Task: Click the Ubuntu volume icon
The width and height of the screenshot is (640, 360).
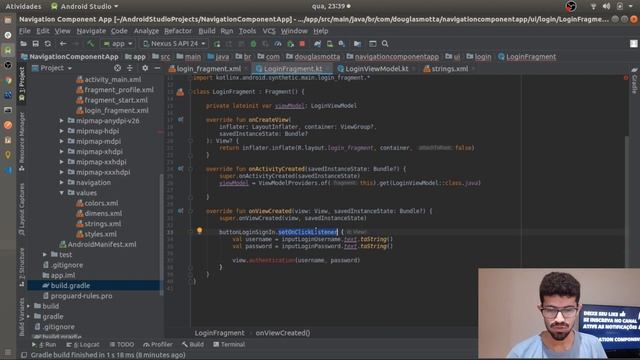Action: 606,6
